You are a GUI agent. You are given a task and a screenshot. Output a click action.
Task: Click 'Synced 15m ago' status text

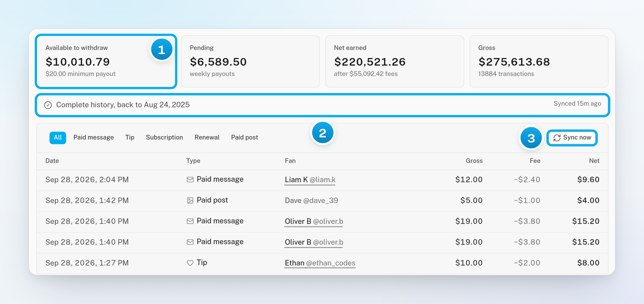pos(577,104)
